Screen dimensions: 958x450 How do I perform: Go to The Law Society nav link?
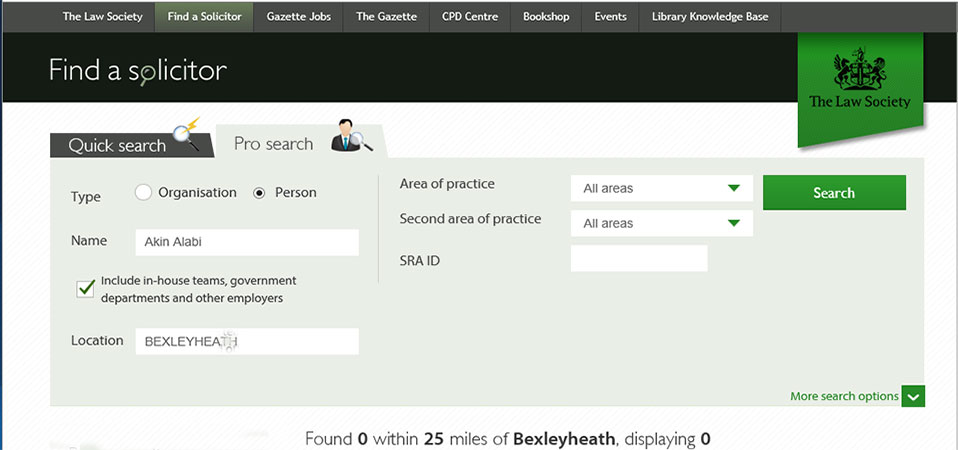(102, 17)
